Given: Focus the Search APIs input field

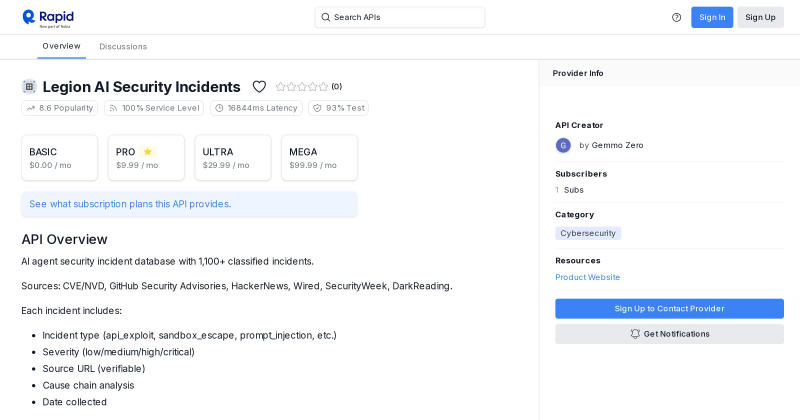Looking at the screenshot, I should tap(400, 17).
